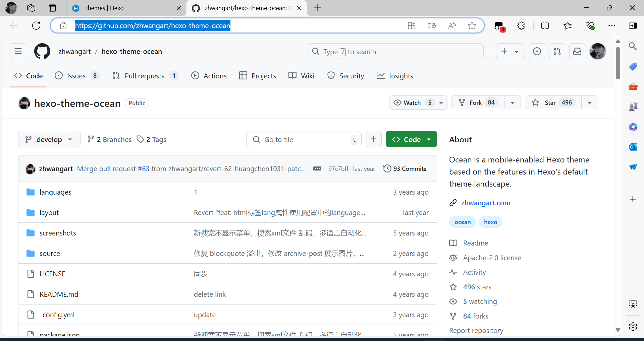Open the Insights tab
The image size is (644, 341).
[395, 76]
